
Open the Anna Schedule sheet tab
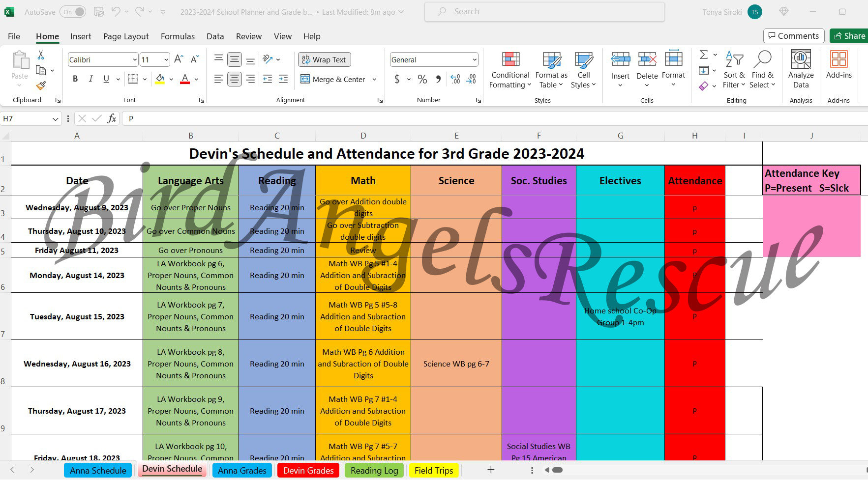pos(98,470)
